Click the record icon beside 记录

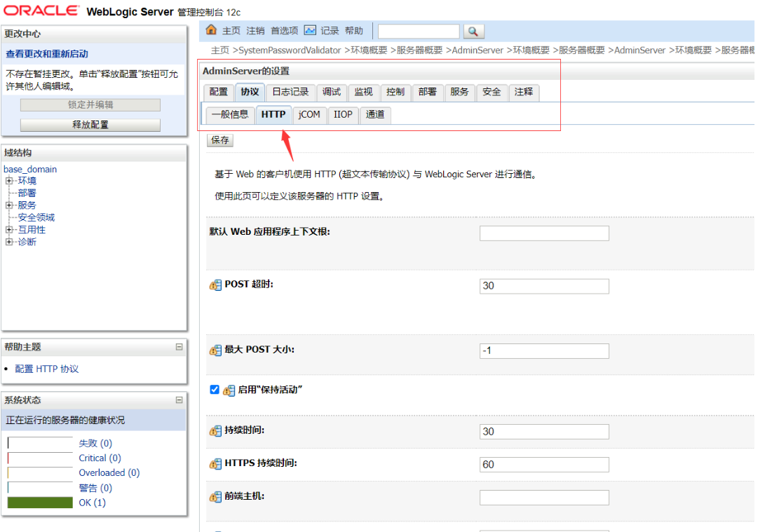pos(310,30)
